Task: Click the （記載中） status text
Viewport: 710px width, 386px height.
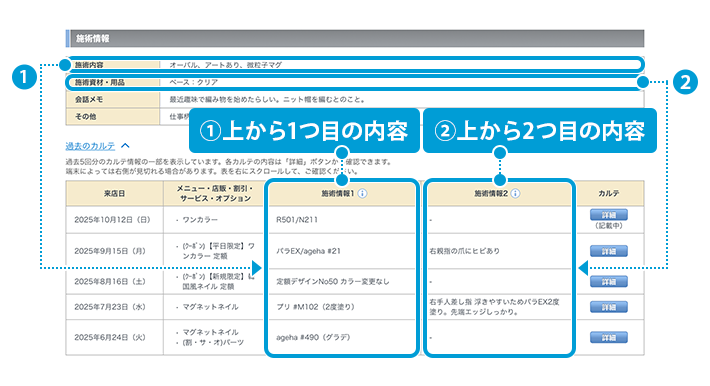Action: pyautogui.click(x=609, y=225)
